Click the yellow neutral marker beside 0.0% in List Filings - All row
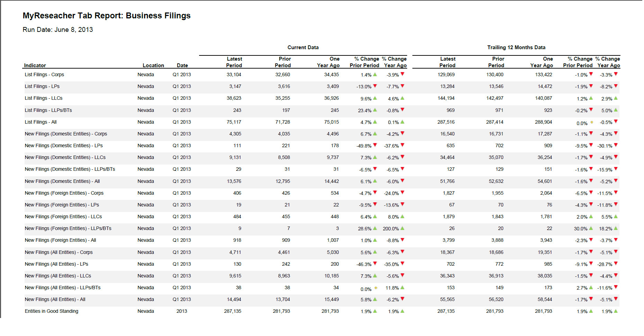Viewport: 644px width, 336px height. click(x=592, y=122)
